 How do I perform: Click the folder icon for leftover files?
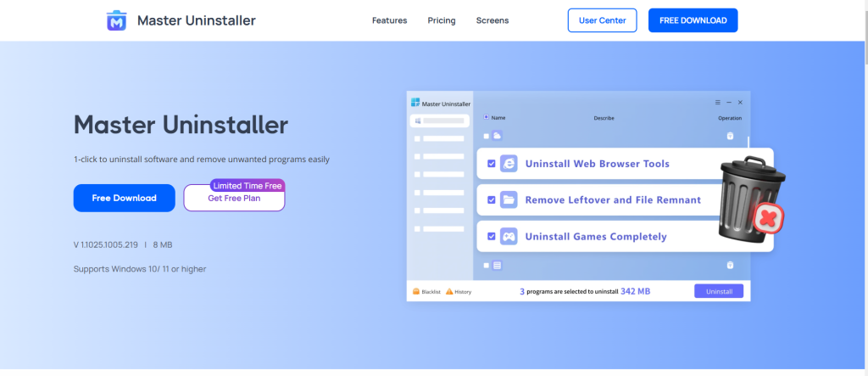[x=509, y=199]
